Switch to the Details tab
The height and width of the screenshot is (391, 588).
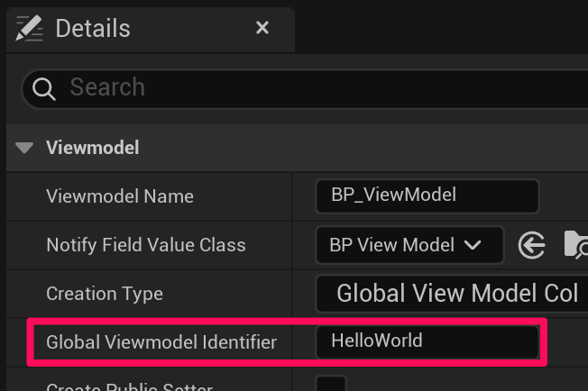93,28
